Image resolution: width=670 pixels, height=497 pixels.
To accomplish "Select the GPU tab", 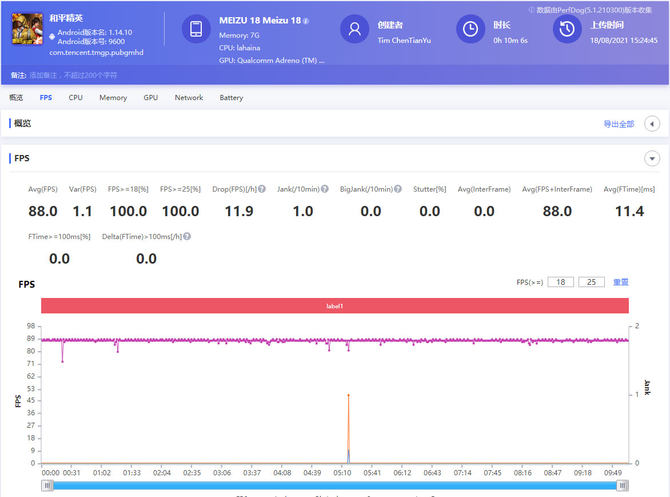I will coord(150,98).
